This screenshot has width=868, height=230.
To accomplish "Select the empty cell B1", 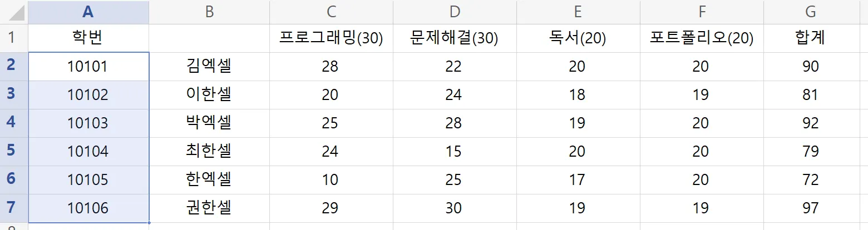I will 209,38.
